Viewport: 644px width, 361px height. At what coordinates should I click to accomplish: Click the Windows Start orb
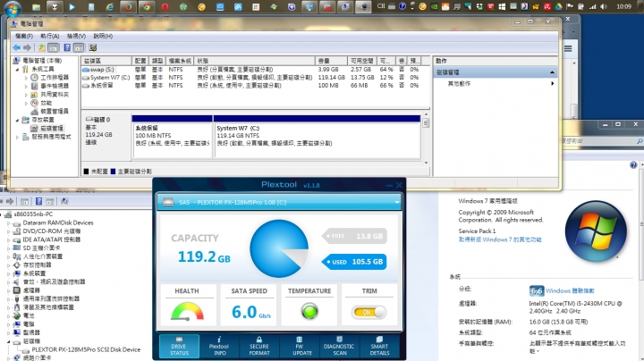click(x=13, y=7)
